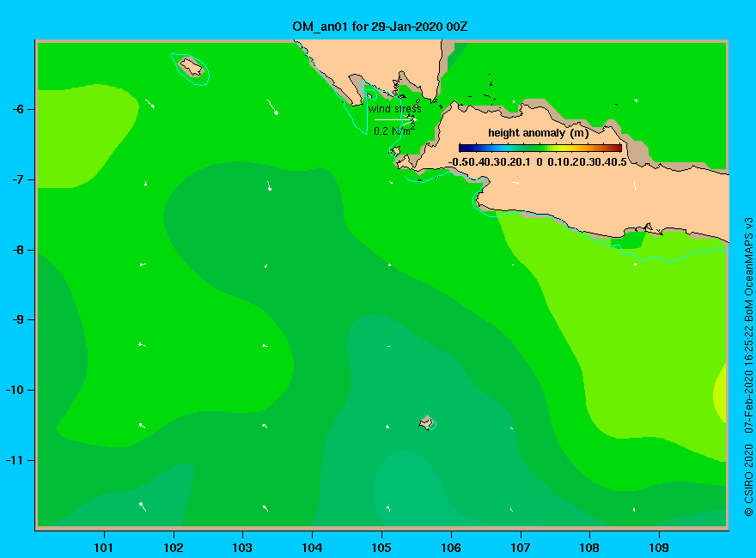This screenshot has width=756, height=558.
Task: Click longitude label 106 on x-axis
Action: coord(451,548)
